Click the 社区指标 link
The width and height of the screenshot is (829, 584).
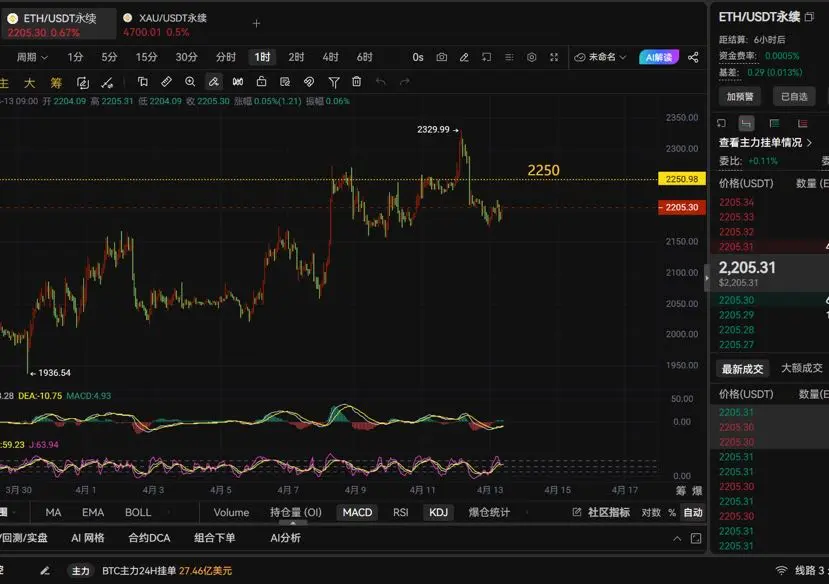pyautogui.click(x=608, y=512)
